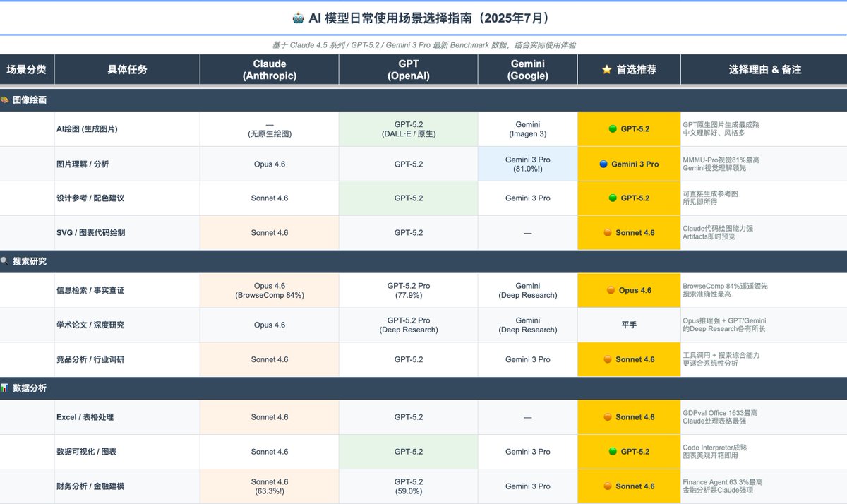Click the GPT-5.2 Pro (Deep Research) cell
The height and width of the screenshot is (504, 847).
[409, 325]
